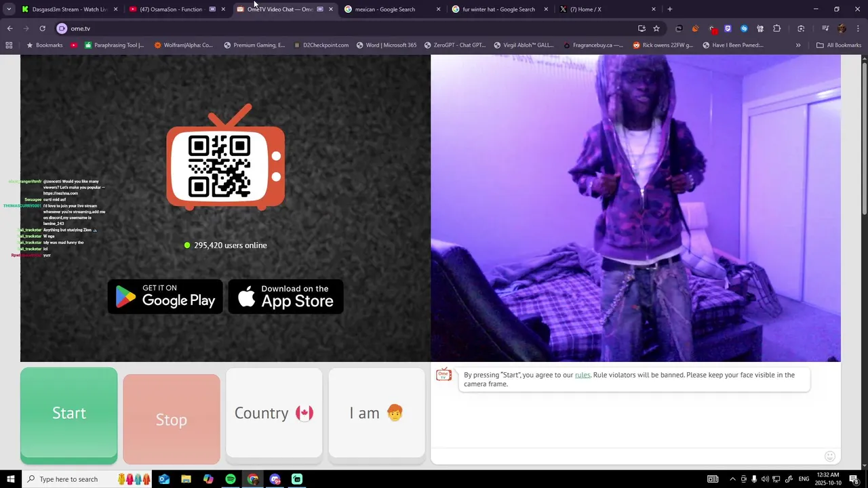Open the Virgil Abloh GALL bookmark
This screenshot has height=488, width=868.
click(x=524, y=45)
